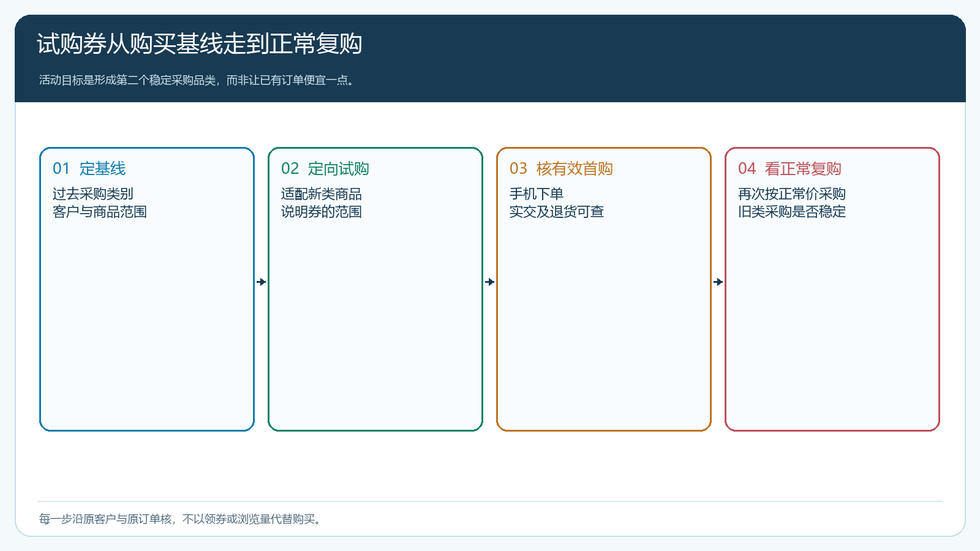Click the line 客户与商品范围
Viewport: 980px width, 551px height.
coord(100,212)
